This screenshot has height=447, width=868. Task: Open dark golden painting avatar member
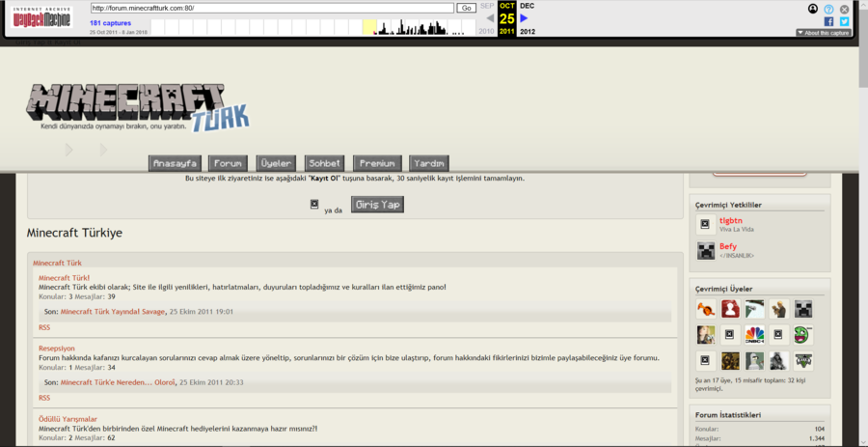(730, 360)
